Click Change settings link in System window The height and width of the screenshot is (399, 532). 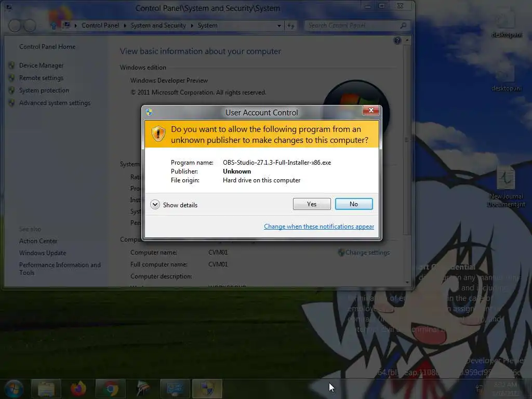[x=367, y=252]
